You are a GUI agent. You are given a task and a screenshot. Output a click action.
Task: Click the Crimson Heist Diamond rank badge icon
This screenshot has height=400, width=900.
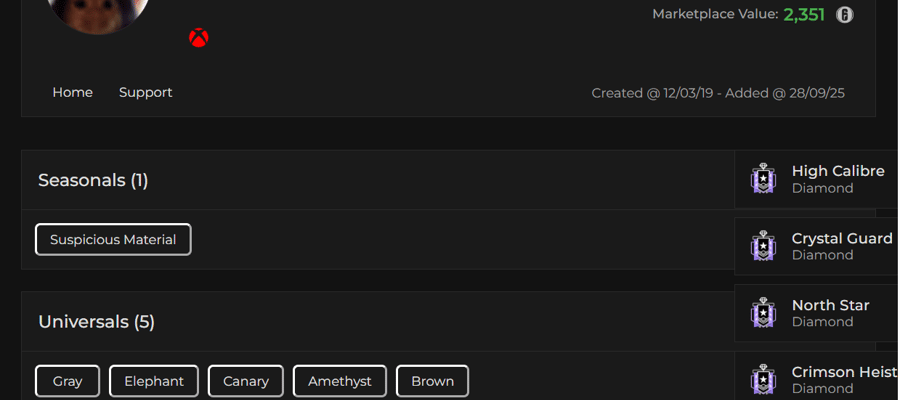coord(763,379)
